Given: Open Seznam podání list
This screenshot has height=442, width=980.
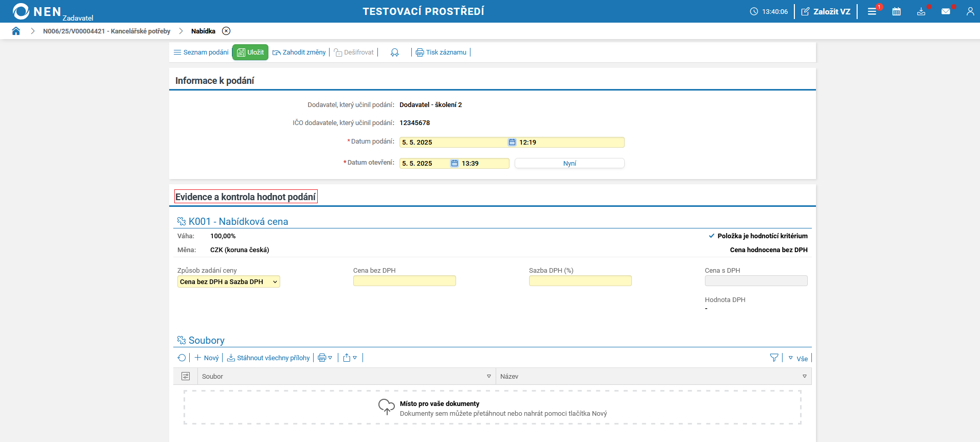Looking at the screenshot, I should 201,52.
